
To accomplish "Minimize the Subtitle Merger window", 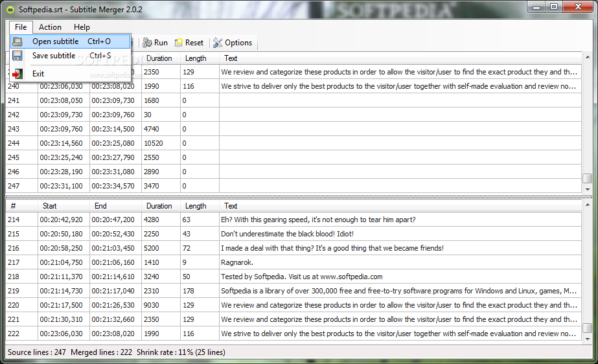I will click(x=536, y=7).
